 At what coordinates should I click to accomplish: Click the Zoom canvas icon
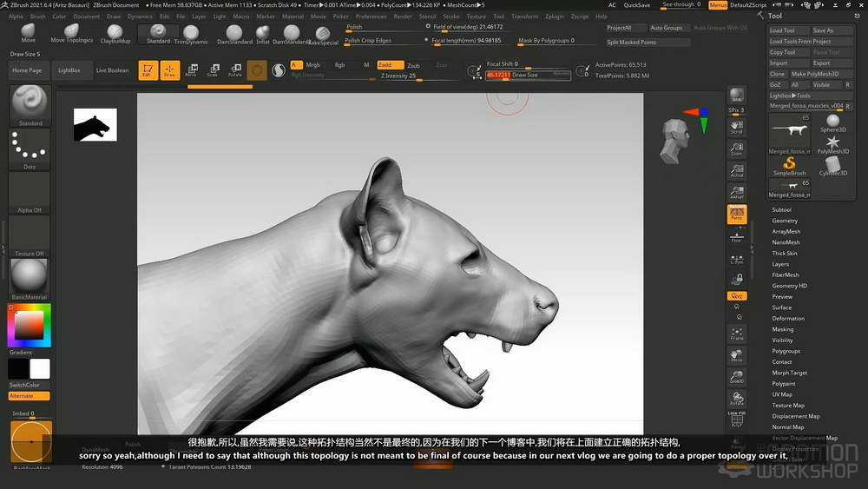(736, 149)
